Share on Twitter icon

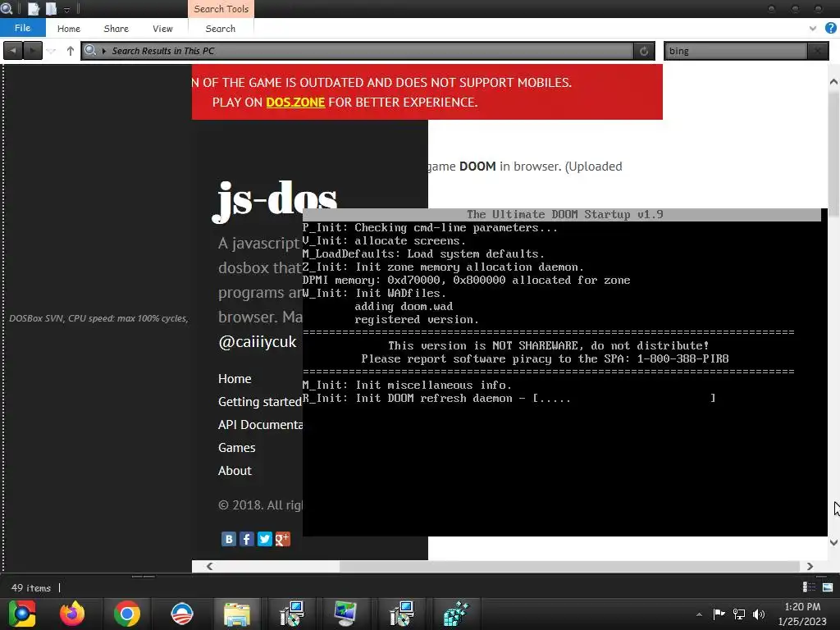pyautogui.click(x=265, y=539)
